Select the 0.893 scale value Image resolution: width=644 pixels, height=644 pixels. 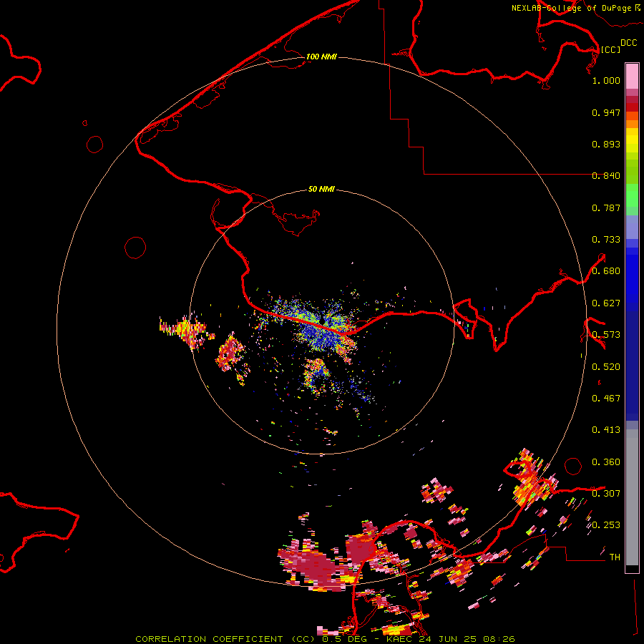[x=606, y=144]
